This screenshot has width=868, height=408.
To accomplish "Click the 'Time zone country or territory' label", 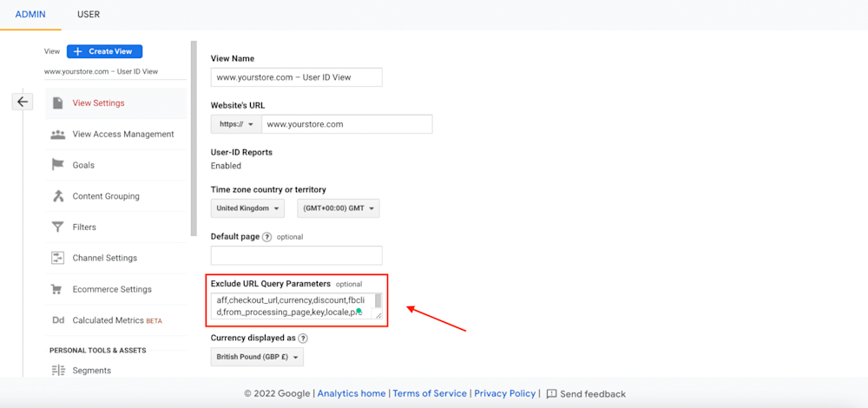I will [268, 189].
